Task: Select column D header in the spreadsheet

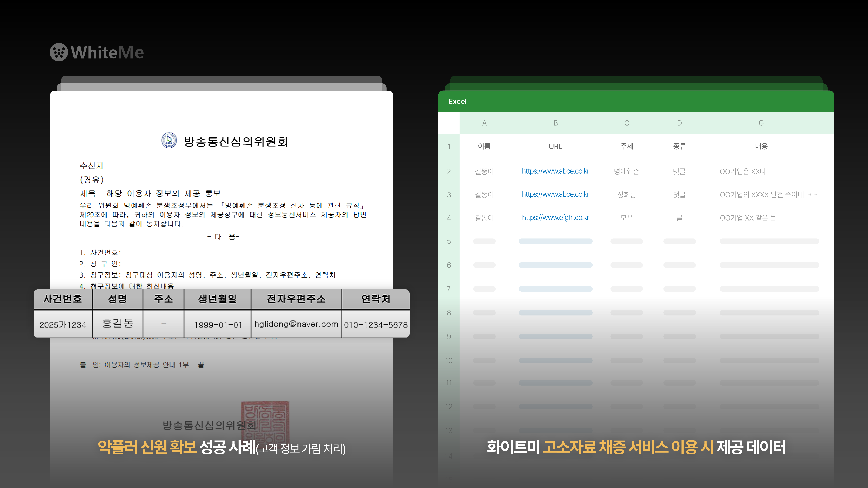Action: click(679, 123)
